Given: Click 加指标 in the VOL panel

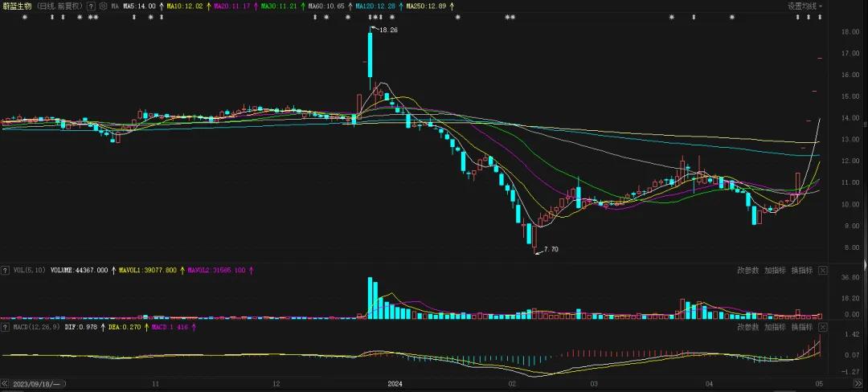Looking at the screenshot, I should point(775,271).
